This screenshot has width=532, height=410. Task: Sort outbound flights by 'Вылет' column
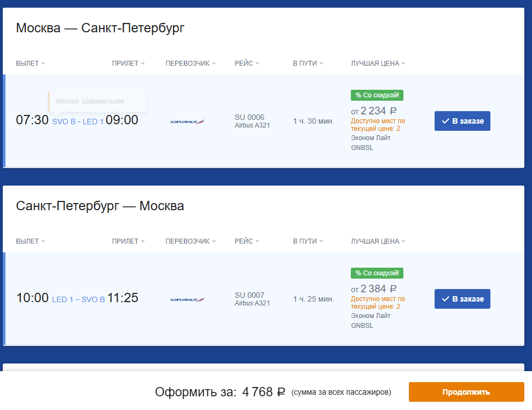(x=30, y=63)
